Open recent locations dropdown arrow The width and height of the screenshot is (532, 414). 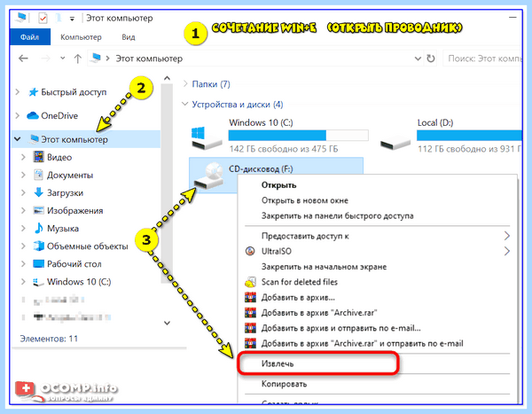point(62,58)
